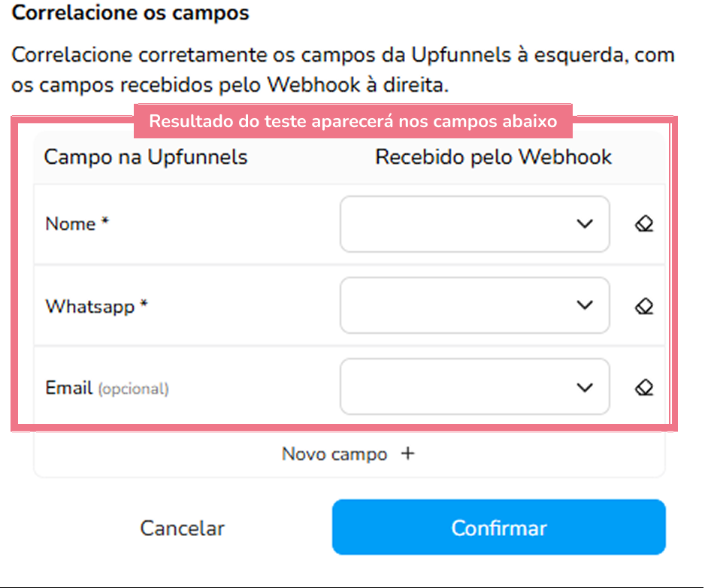Click the pink Resultado do teste banner
Screen dimensions: 705x588
coord(352,122)
